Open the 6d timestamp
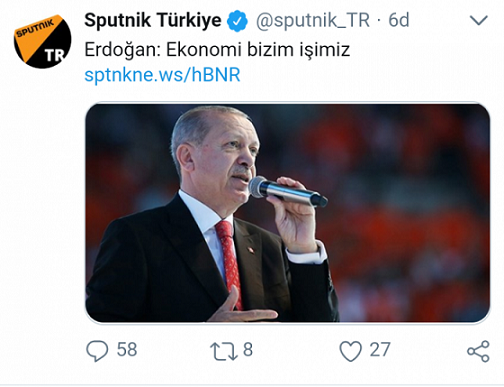The height and width of the screenshot is (387, 504). point(398,21)
